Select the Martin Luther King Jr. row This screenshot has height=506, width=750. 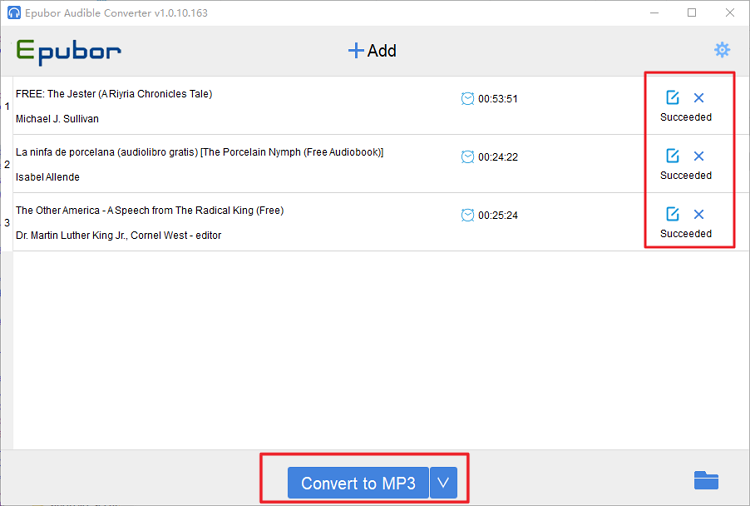click(x=328, y=222)
